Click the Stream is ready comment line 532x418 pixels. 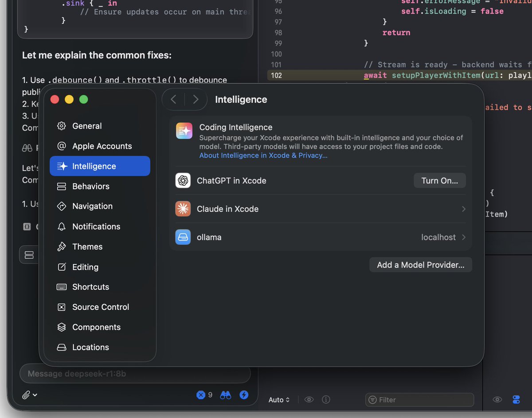[448, 65]
